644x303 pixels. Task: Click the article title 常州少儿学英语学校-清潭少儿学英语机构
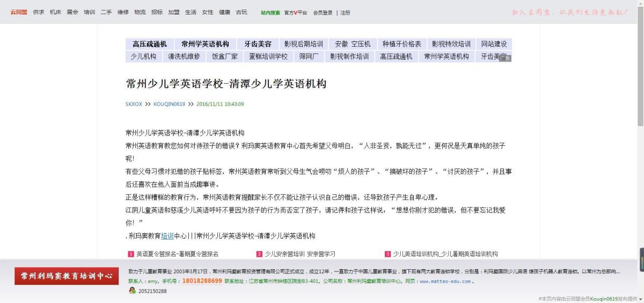click(x=226, y=84)
